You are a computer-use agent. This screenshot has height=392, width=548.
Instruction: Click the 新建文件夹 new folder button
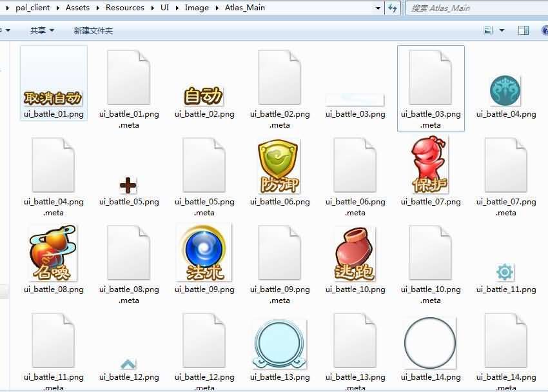pos(93,30)
